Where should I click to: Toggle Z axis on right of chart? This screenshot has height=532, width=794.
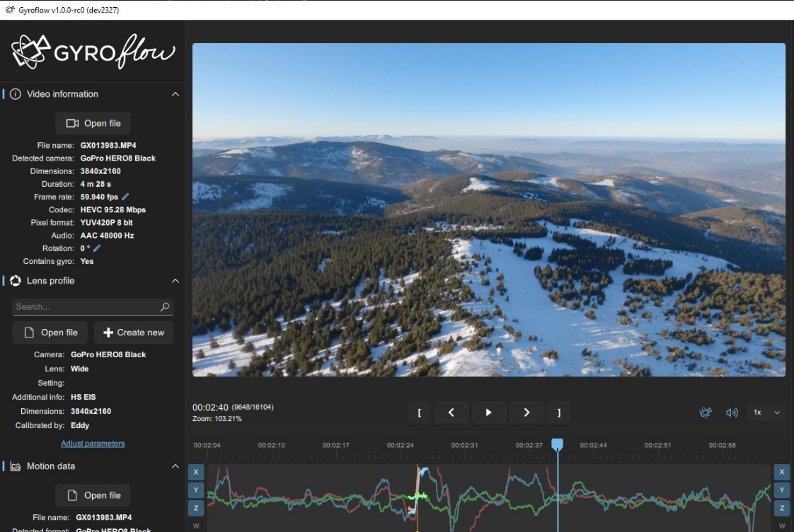pos(781,508)
